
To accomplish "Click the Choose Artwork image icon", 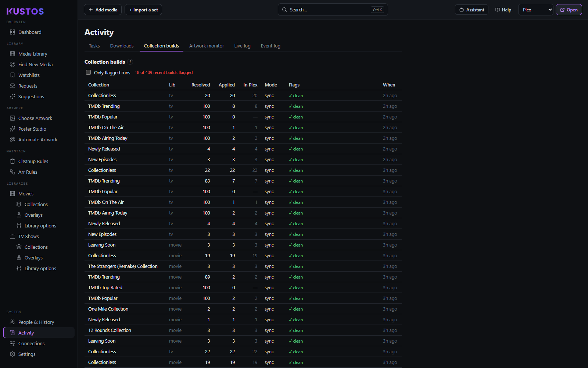I will (12, 118).
